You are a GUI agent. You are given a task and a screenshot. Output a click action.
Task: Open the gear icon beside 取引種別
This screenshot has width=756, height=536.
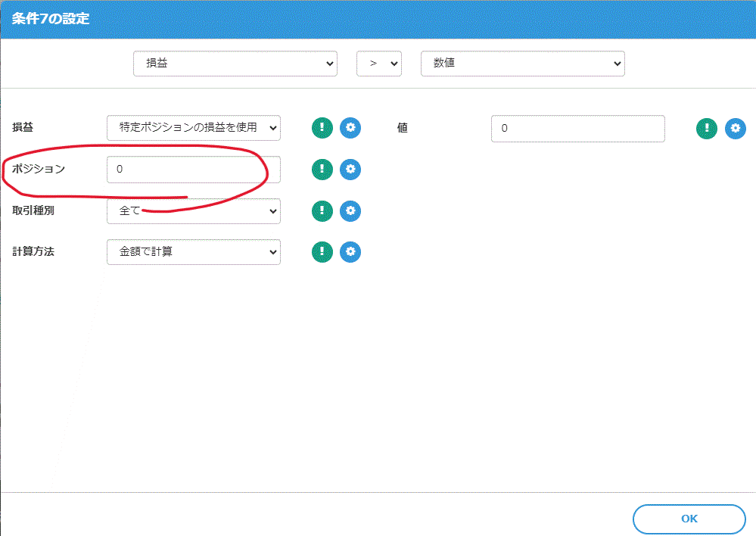(x=350, y=211)
